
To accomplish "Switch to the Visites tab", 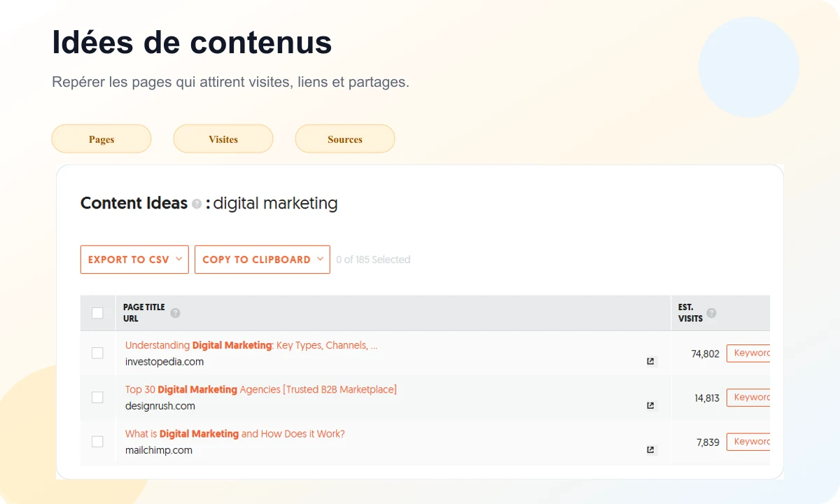I will click(223, 139).
